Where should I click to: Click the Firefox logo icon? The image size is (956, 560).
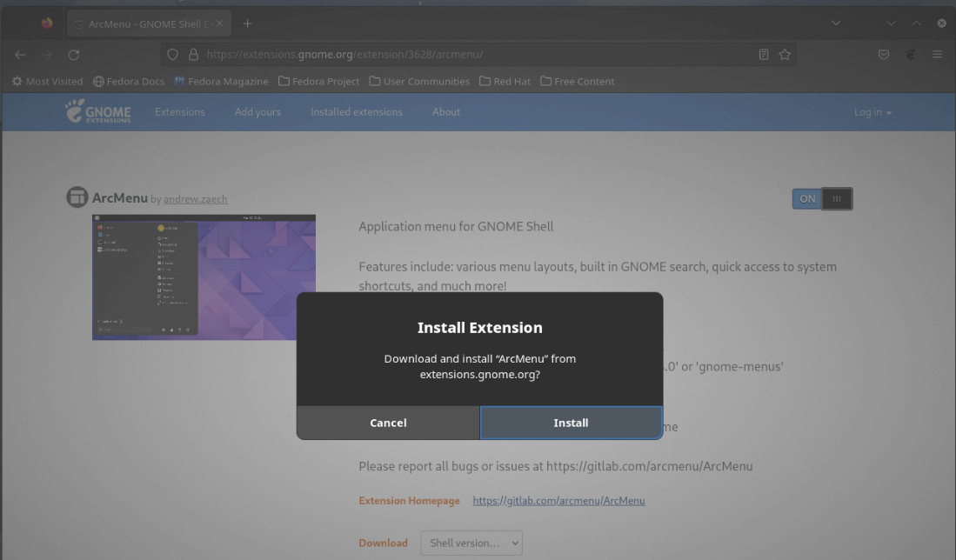(x=47, y=23)
